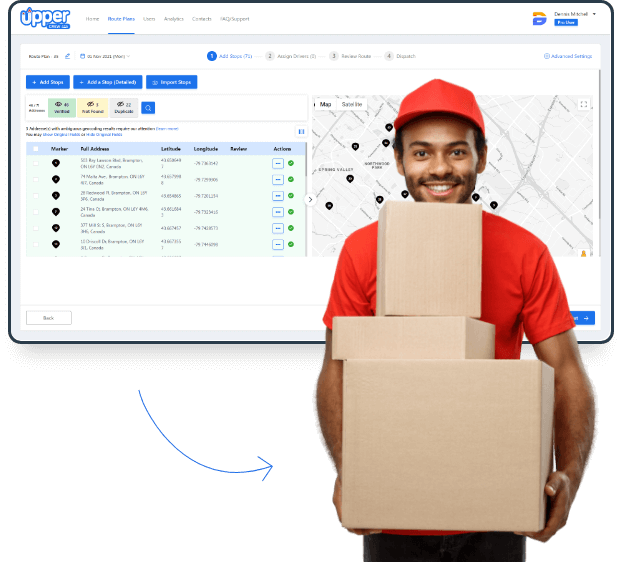Select step 3 Review Route

[350, 56]
